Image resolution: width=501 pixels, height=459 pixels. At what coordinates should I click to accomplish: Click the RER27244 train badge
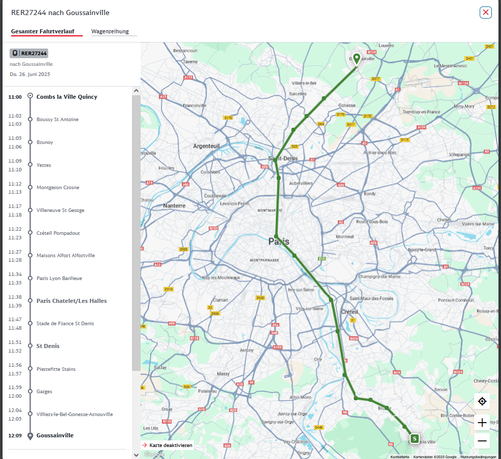click(x=29, y=53)
